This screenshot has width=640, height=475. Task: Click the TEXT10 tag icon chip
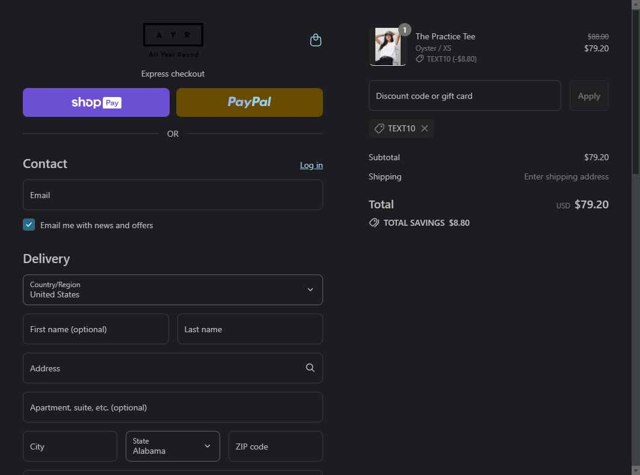(401, 129)
